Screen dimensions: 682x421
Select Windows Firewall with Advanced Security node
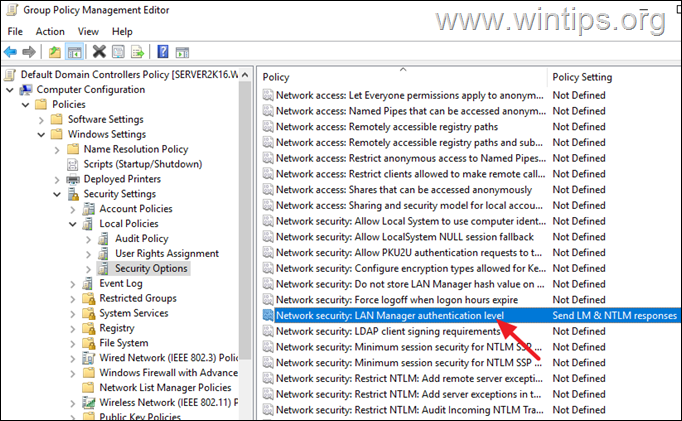[168, 373]
